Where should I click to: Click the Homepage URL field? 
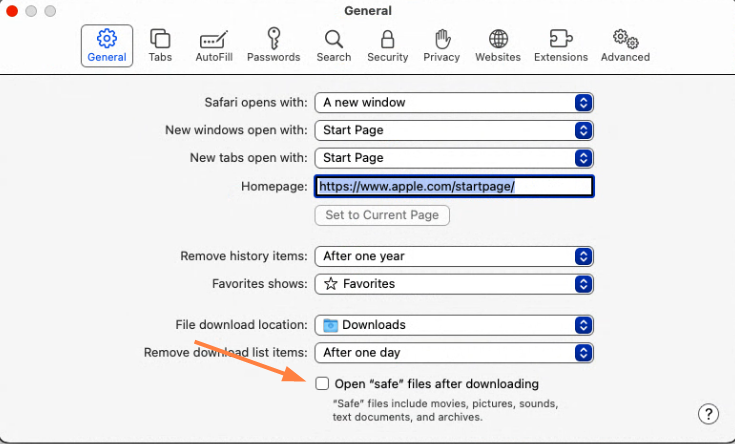click(x=454, y=186)
